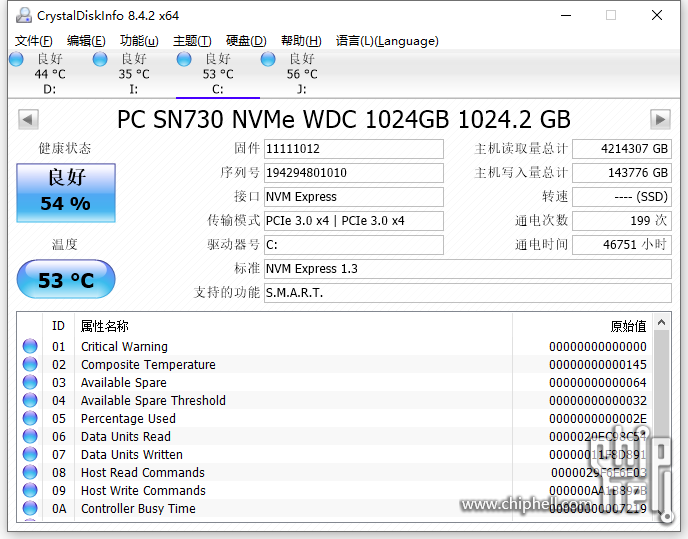Click rotation rate value ---- (SSD)
Image resolution: width=688 pixels, height=539 pixels.
pyautogui.click(x=622, y=197)
